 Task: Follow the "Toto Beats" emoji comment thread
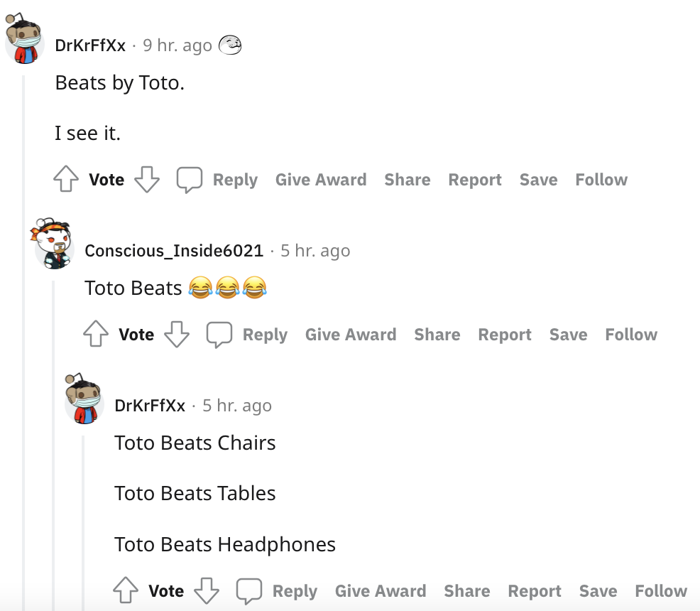pos(631,335)
